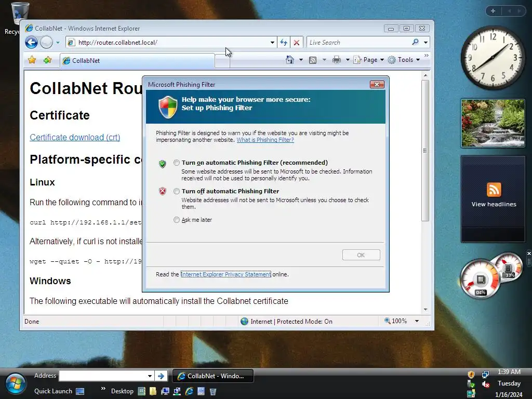Click the OK button in Phishing Filter dialog

361,255
